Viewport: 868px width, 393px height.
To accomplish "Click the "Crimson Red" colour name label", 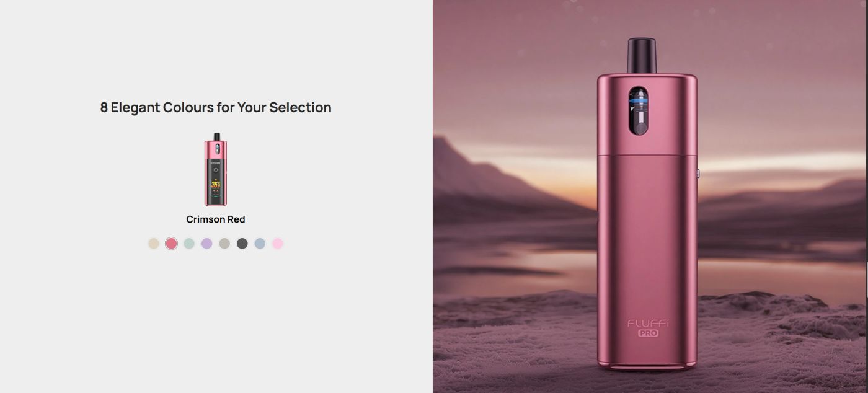I will (x=216, y=219).
